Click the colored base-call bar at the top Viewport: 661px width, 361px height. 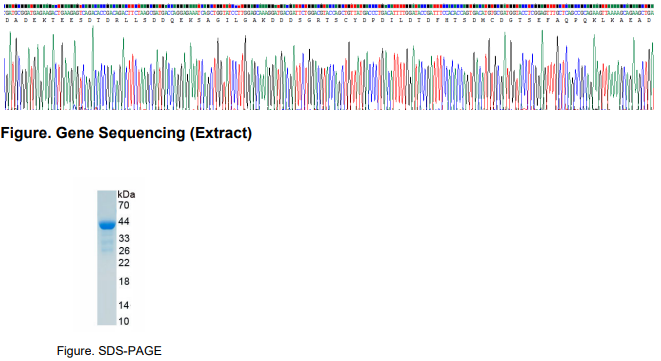click(x=329, y=6)
